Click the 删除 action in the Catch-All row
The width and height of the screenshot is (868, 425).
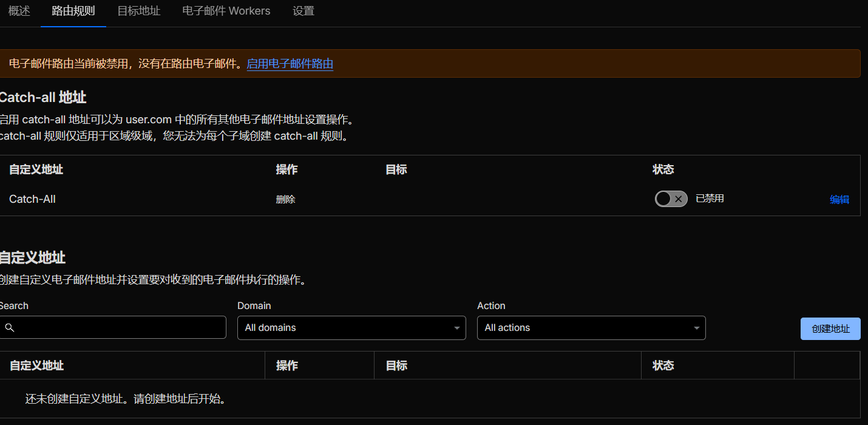coord(285,199)
